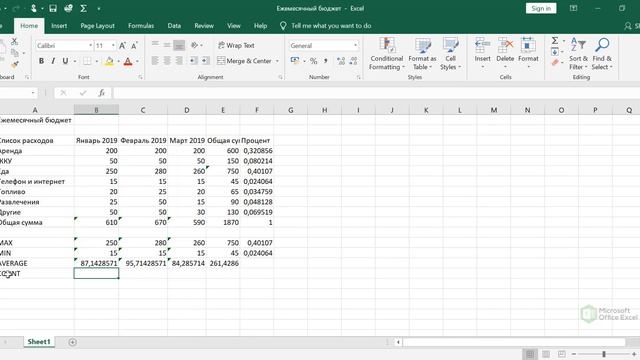640x360 pixels.
Task: Toggle Italic formatting
Action: click(53, 61)
